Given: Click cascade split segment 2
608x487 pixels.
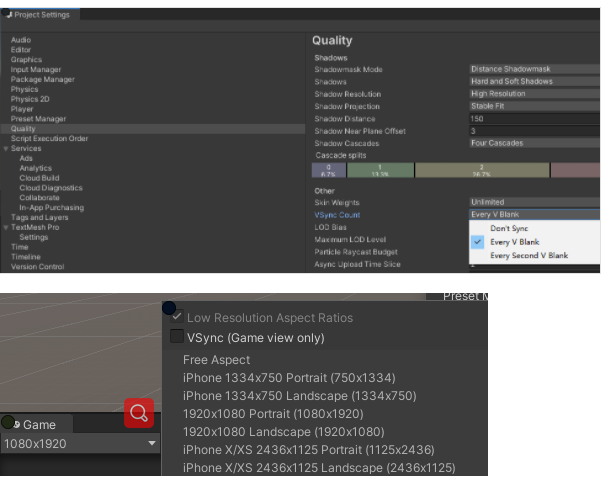Looking at the screenshot, I should coord(482,170).
